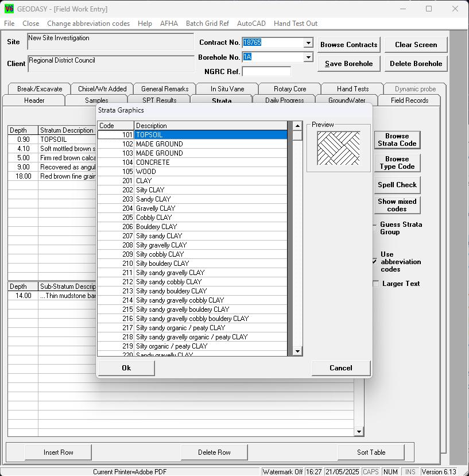Run Spell Check

pos(397,185)
